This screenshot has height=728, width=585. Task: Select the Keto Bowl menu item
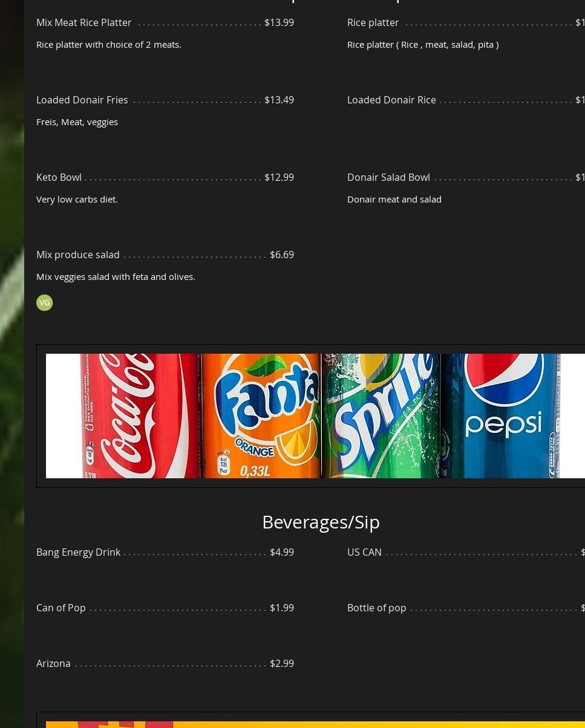pos(59,177)
